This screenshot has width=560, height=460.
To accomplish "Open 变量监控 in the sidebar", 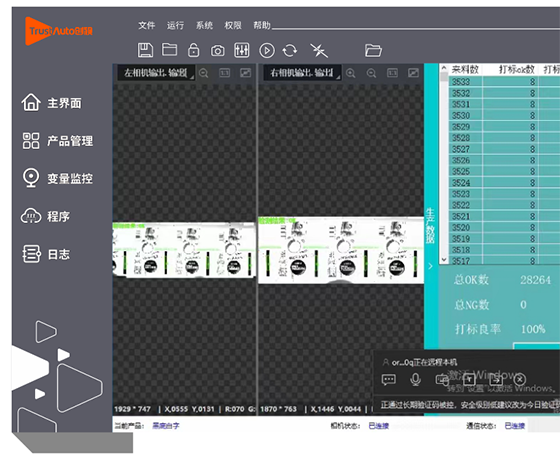I will coord(58,178).
